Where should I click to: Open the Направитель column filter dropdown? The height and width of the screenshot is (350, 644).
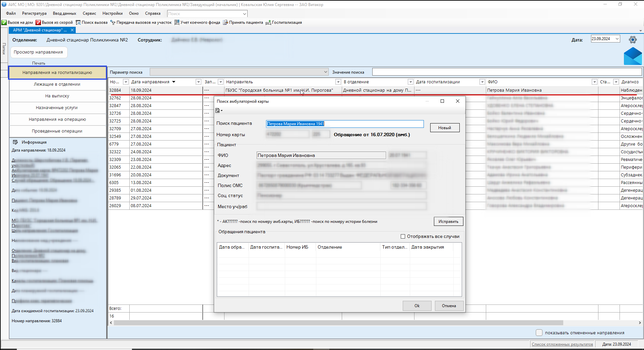(x=338, y=82)
